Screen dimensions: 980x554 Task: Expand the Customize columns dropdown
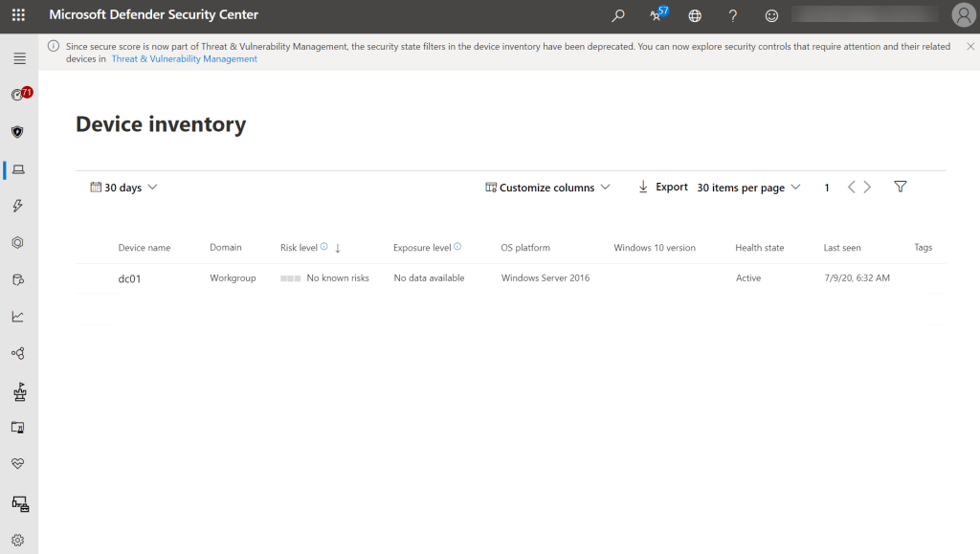coord(547,188)
